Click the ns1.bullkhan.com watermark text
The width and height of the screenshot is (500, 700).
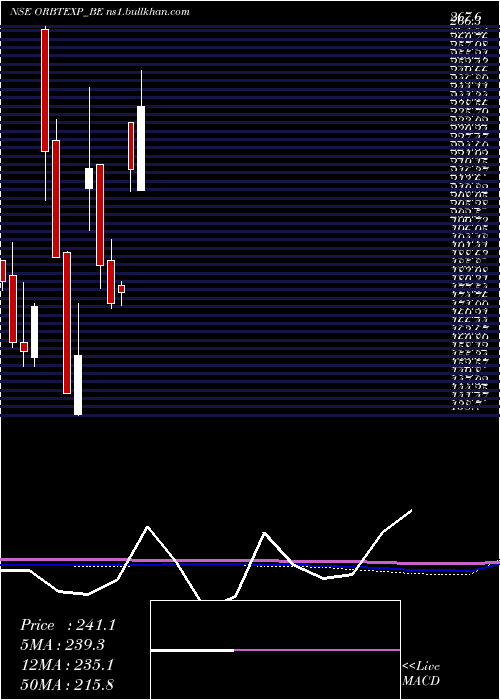click(x=149, y=12)
